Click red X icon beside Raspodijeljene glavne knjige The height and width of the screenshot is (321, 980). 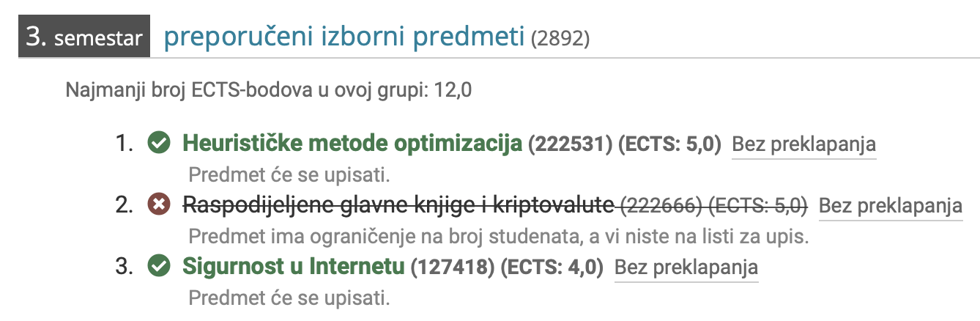[x=158, y=205]
